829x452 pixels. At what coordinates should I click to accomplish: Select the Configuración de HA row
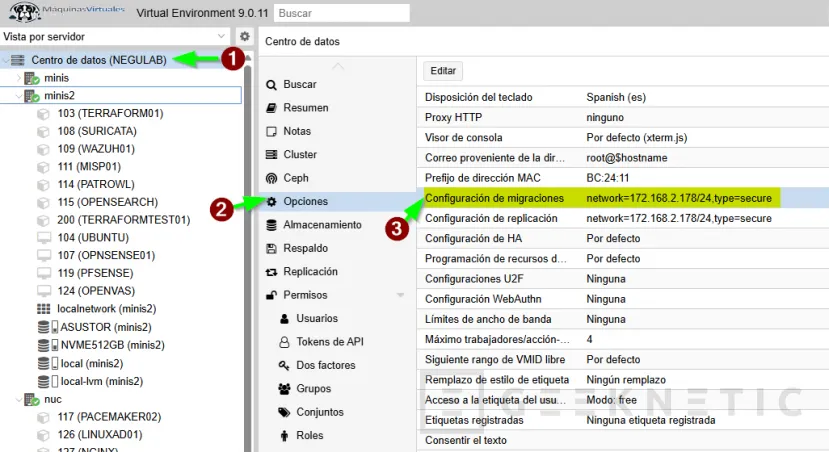pyautogui.click(x=623, y=238)
